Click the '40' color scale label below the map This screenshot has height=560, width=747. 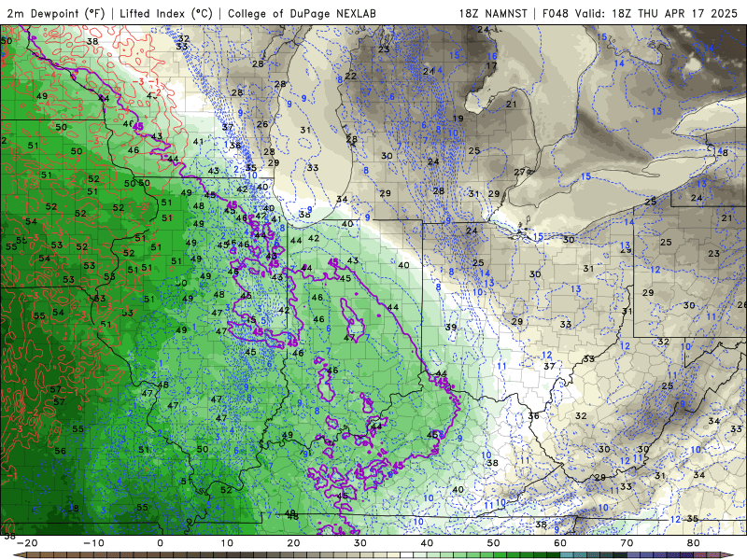pyautogui.click(x=427, y=543)
